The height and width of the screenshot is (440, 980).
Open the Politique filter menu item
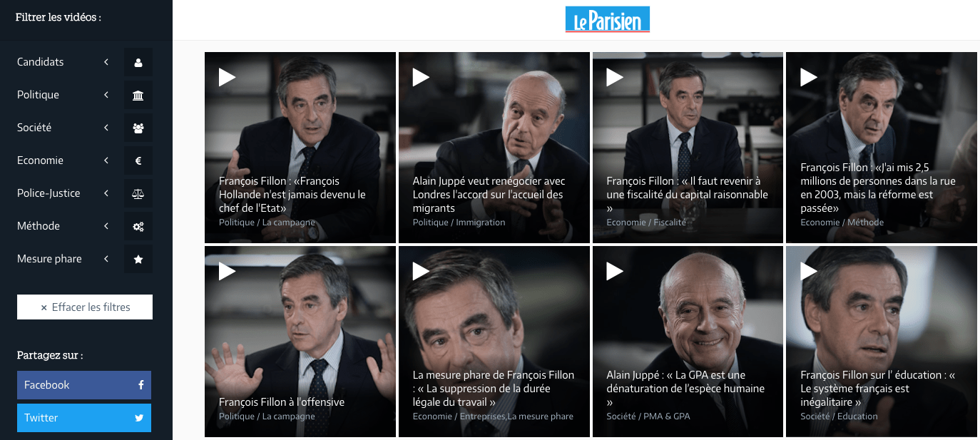[x=63, y=95]
